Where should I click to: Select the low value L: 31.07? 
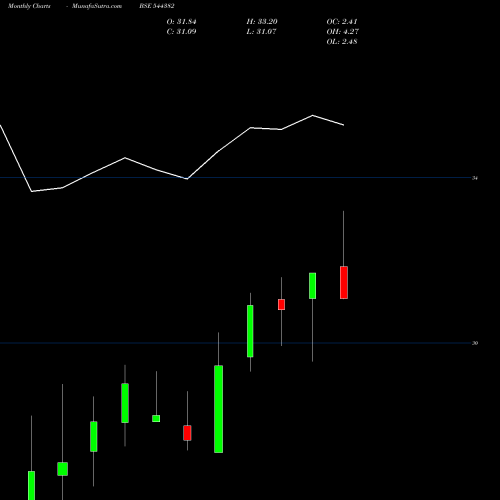pyautogui.click(x=261, y=32)
